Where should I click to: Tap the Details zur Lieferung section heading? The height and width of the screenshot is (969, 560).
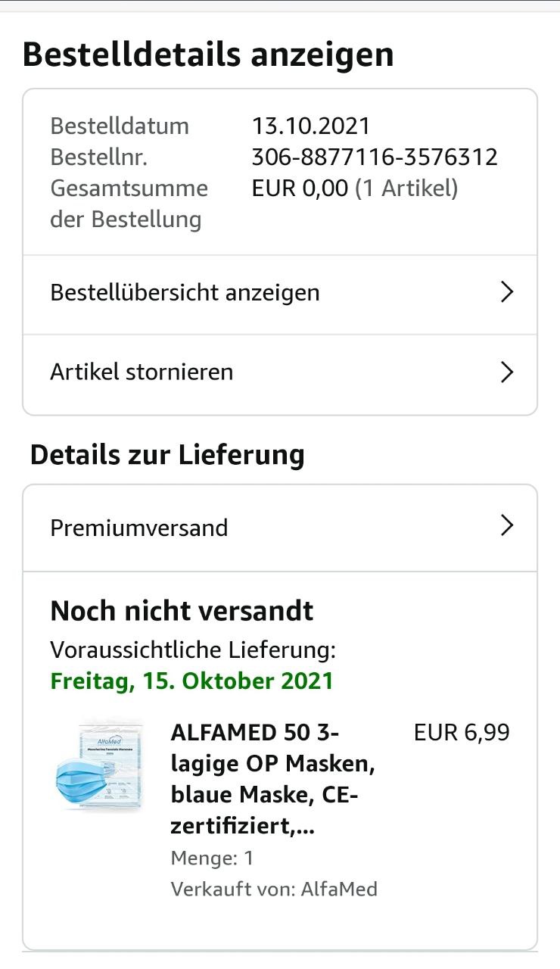167,455
